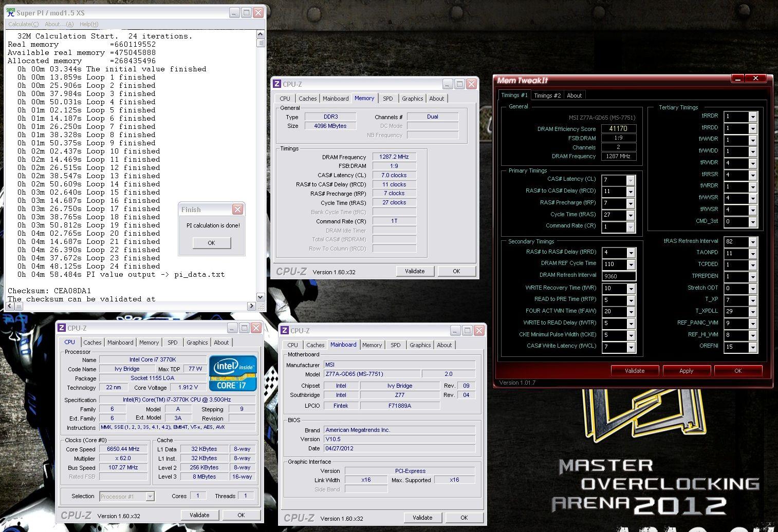This screenshot has height=532, width=778.
Task: Close the CPU-Z mainboard window
Action: (x=479, y=330)
